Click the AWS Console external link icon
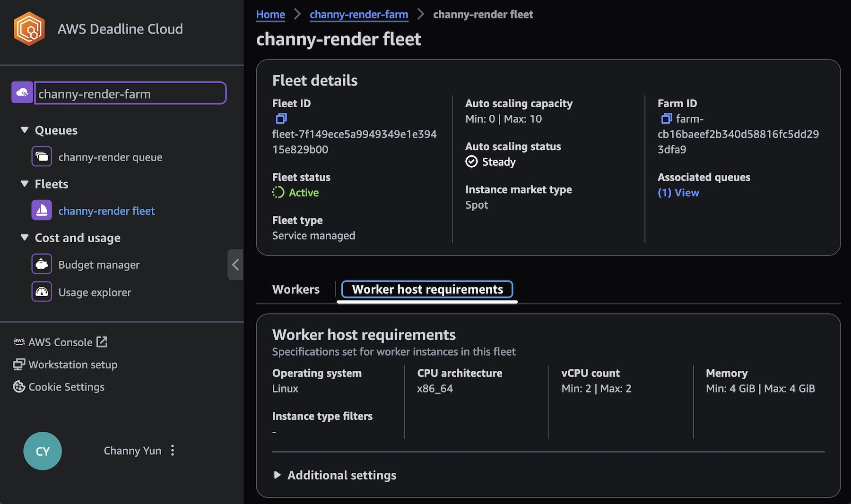 point(102,342)
